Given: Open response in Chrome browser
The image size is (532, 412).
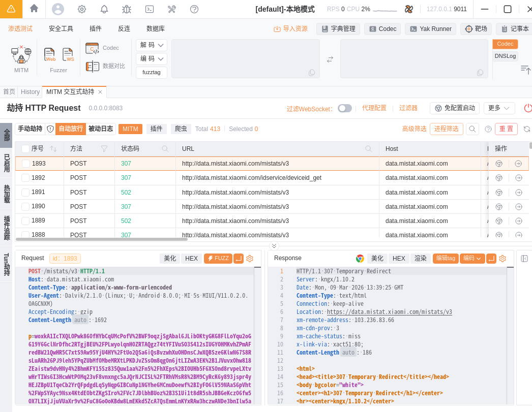Looking at the screenshot, I should (360, 259).
